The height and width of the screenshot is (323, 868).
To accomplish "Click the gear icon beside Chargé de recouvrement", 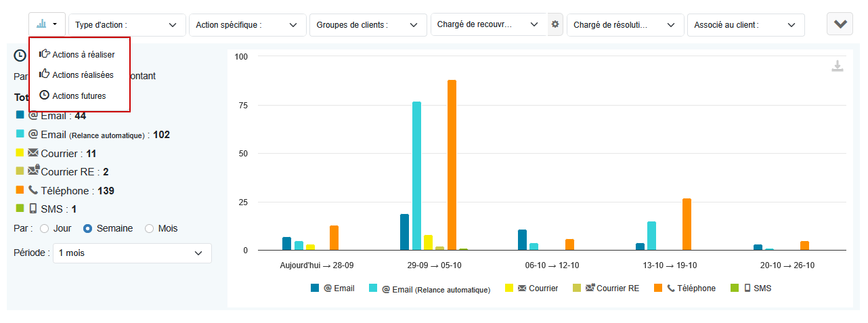I will [555, 24].
